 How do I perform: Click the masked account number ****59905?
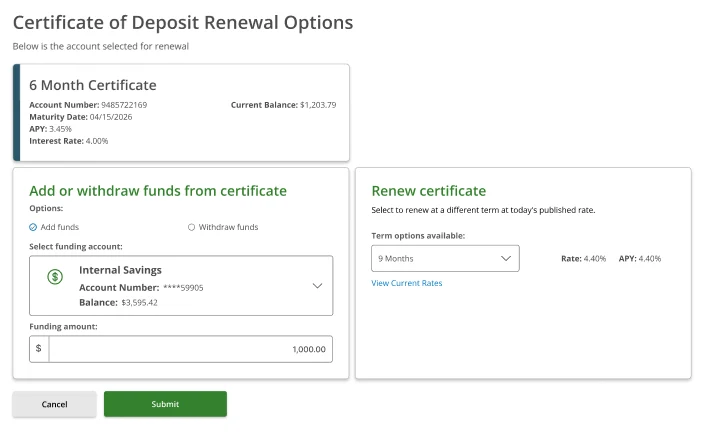pos(183,288)
